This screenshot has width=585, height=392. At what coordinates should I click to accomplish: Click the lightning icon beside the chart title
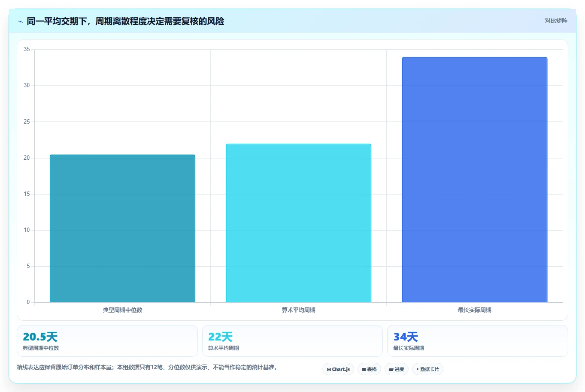tap(20, 21)
